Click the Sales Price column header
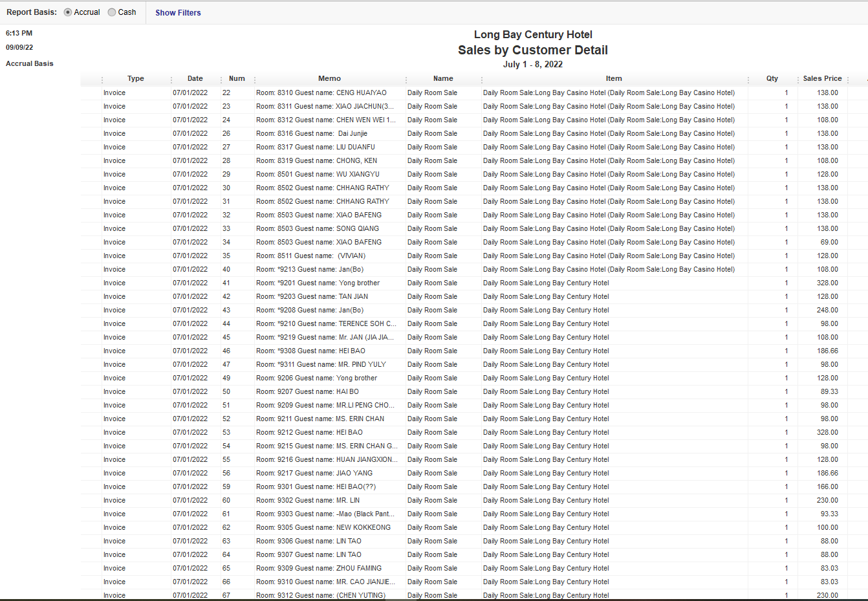 (822, 78)
